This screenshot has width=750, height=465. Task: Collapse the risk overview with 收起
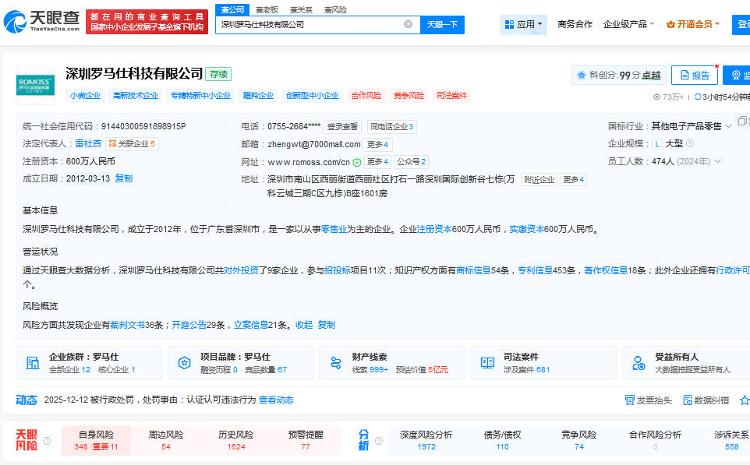304,325
